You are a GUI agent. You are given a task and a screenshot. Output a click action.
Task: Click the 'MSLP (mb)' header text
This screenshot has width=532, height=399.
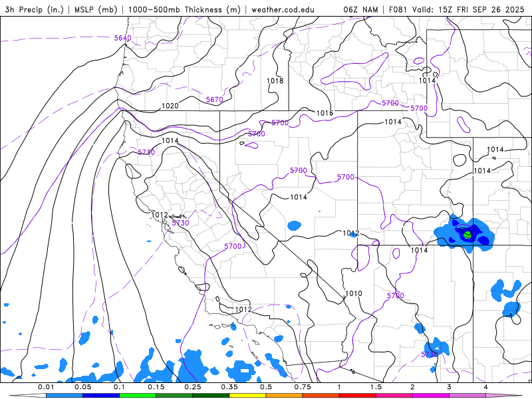coord(96,9)
